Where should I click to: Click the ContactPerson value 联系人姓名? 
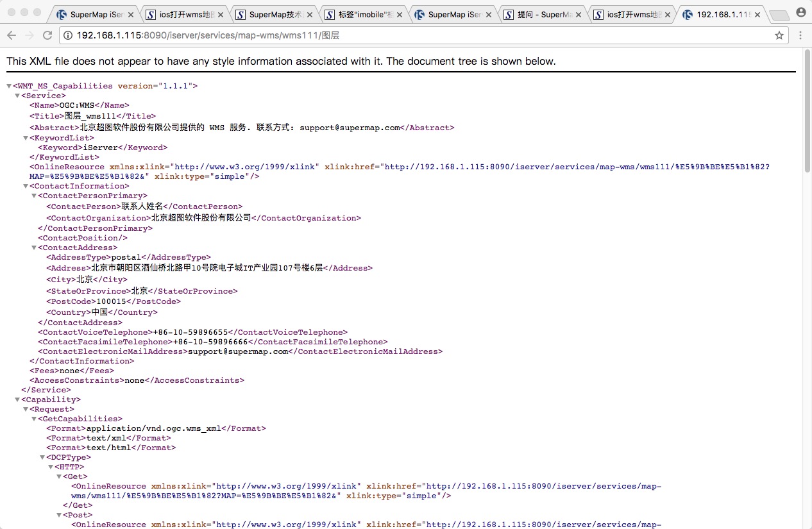(x=142, y=206)
